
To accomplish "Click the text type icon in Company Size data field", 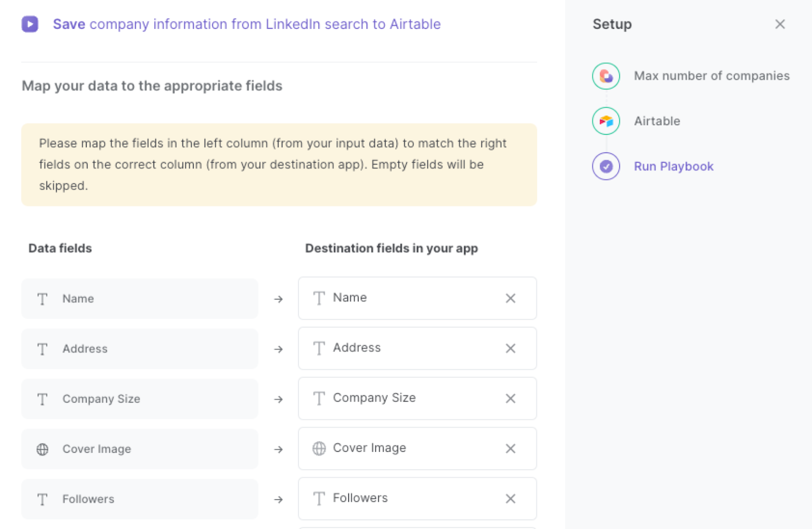I will [x=43, y=399].
